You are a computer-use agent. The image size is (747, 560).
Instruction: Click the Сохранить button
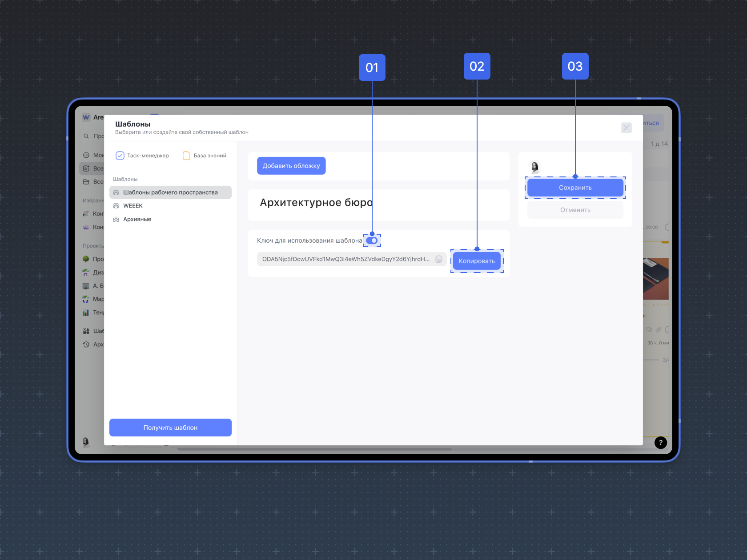(x=575, y=188)
